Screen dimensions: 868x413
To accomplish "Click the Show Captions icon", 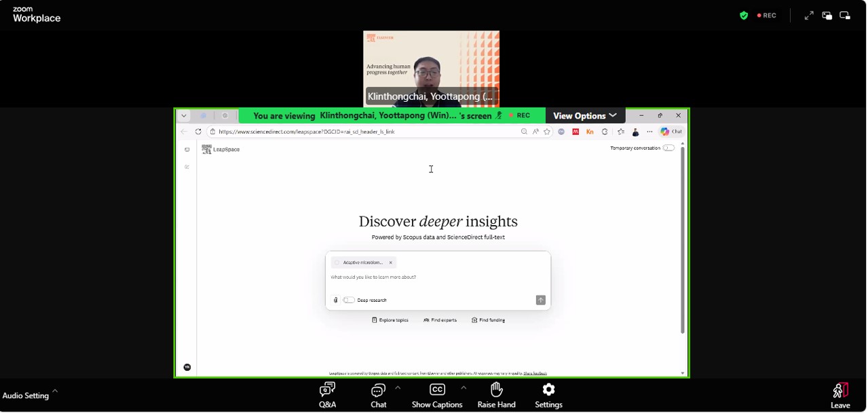I will pos(437,395).
